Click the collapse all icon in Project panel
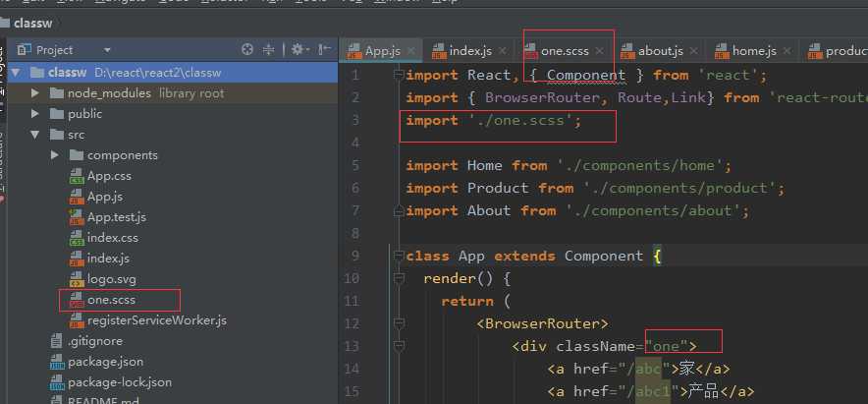Screen dimensions: 868x404 (269, 49)
